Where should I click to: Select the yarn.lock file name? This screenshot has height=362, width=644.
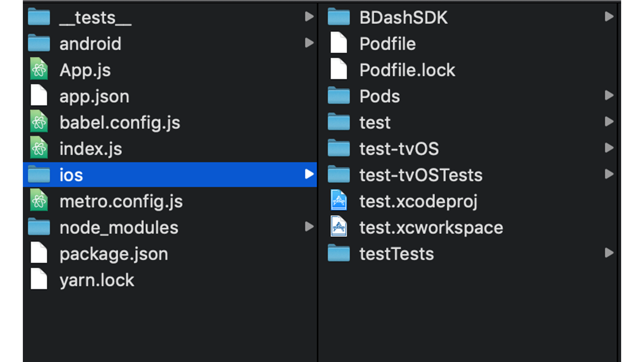pyautogui.click(x=97, y=280)
